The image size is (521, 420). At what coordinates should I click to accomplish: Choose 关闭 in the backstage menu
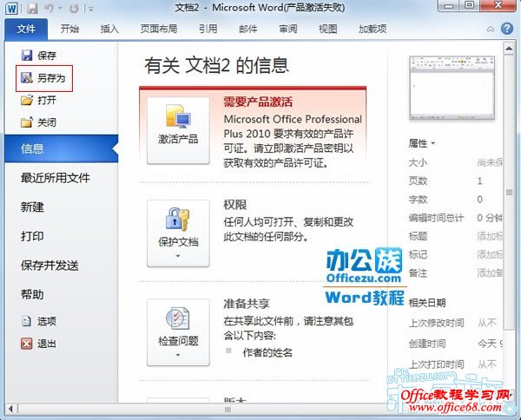point(39,122)
